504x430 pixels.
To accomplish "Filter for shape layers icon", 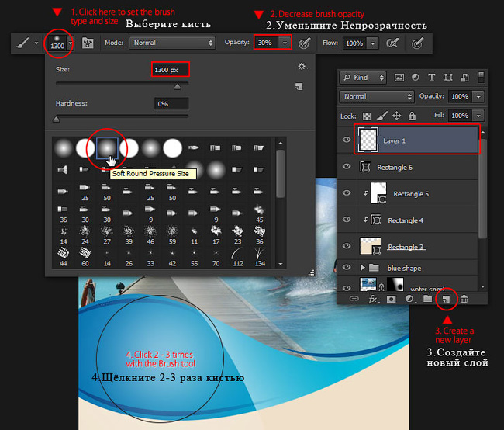I will [448, 78].
